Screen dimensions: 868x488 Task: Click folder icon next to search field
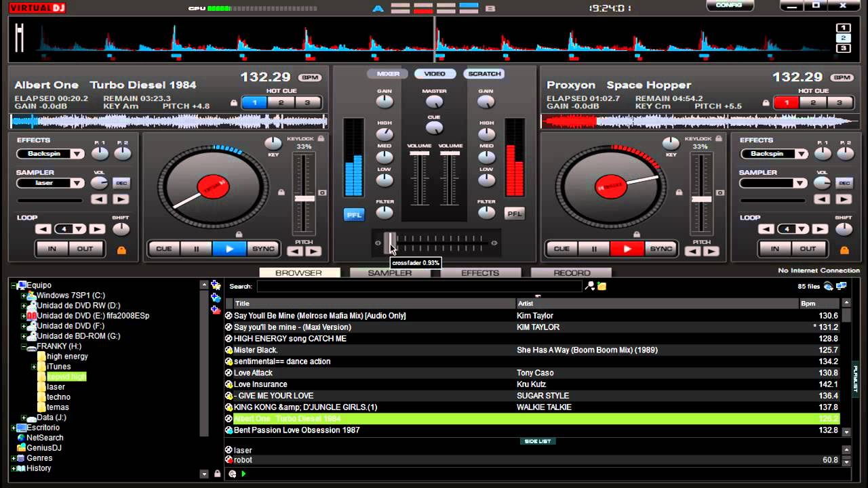[601, 286]
